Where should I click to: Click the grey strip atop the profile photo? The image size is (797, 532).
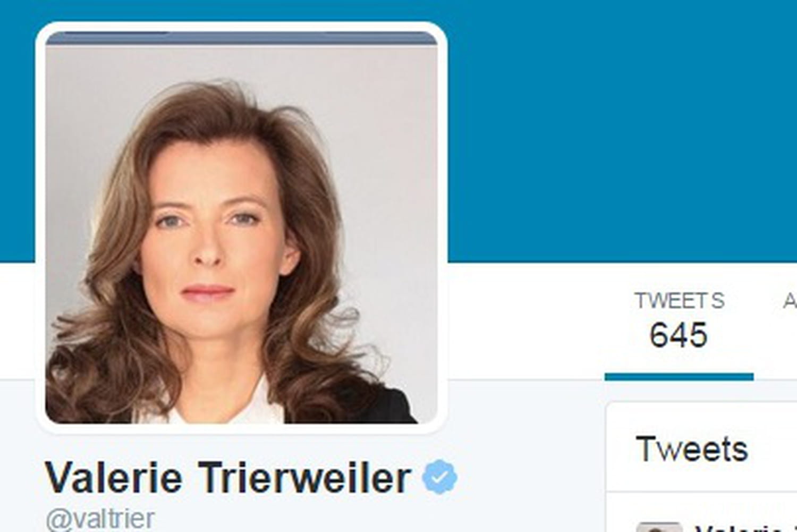point(241,38)
